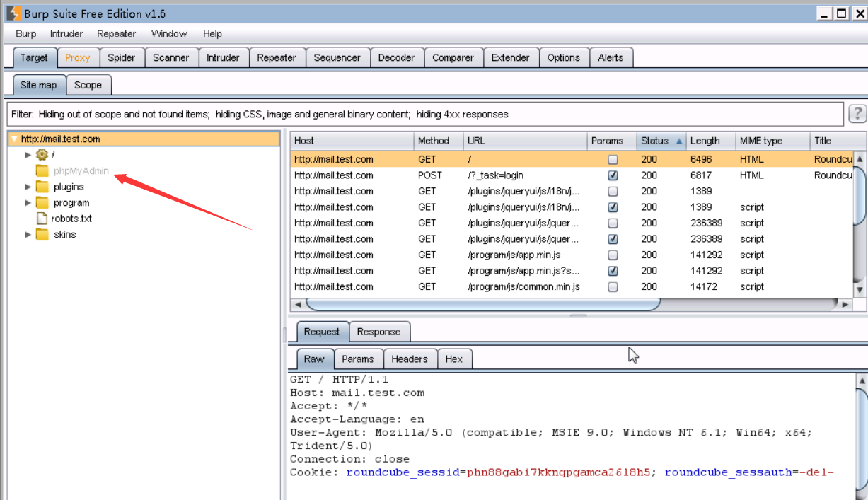The width and height of the screenshot is (868, 500).
Task: Switch to the Options tab
Action: (564, 58)
